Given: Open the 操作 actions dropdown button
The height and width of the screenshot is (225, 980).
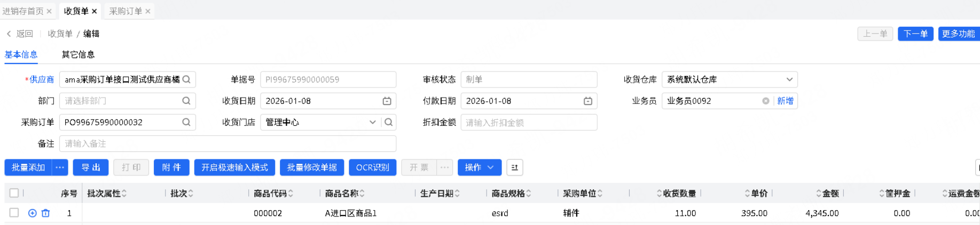Looking at the screenshot, I should [x=479, y=167].
